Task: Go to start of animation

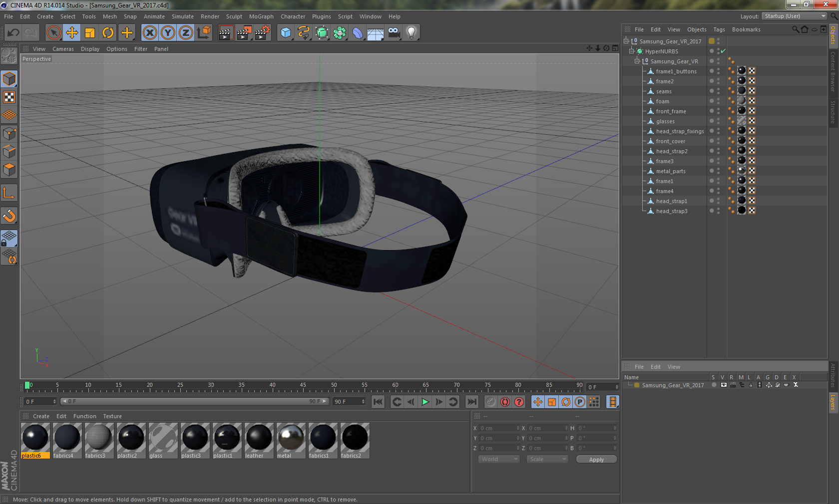Action: [x=378, y=402]
